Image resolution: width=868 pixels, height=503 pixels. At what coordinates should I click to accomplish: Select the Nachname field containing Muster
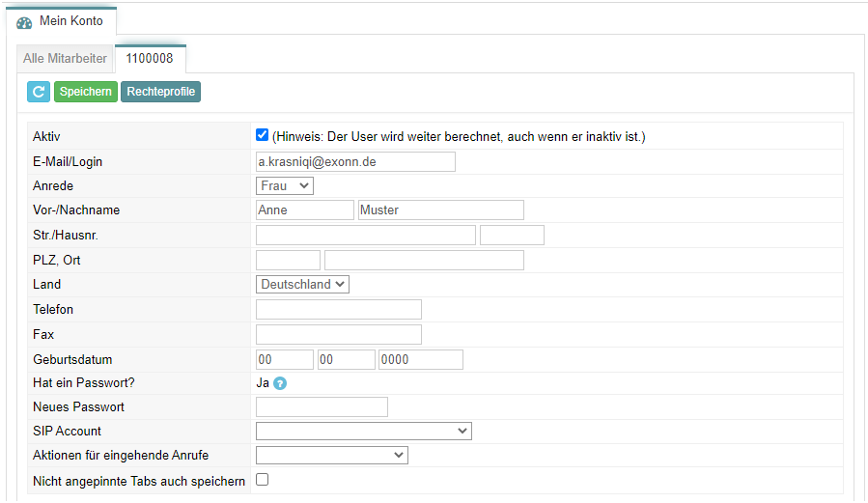click(x=440, y=210)
